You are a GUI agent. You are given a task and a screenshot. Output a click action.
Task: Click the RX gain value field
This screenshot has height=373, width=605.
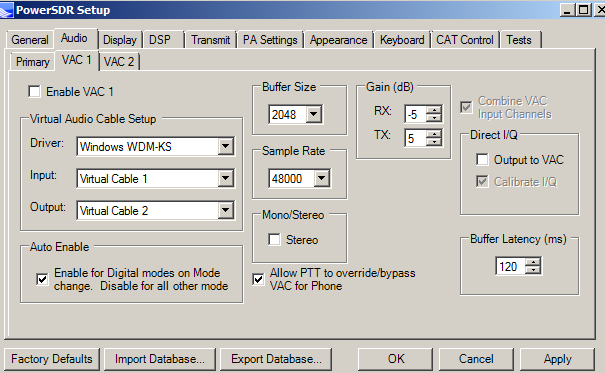(416, 114)
